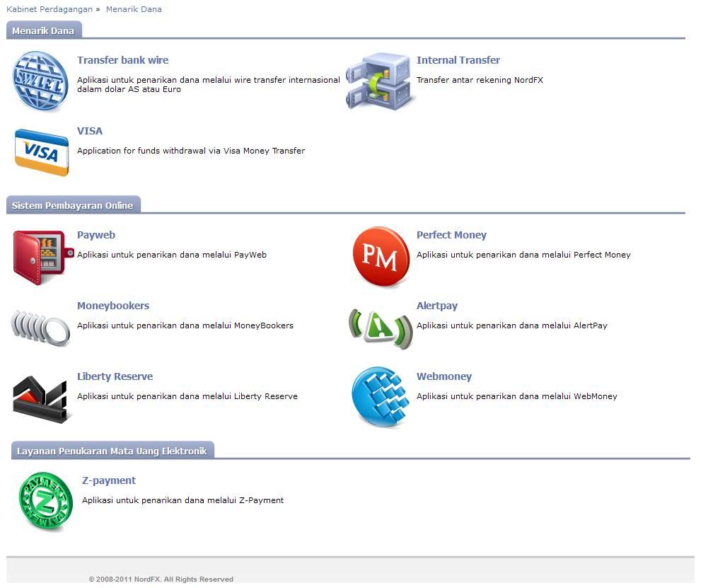Click the Perfect Money PM icon
708x588 pixels.
coord(381,257)
